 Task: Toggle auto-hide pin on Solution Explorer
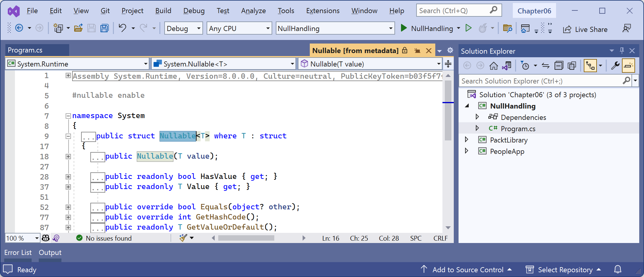click(x=622, y=51)
